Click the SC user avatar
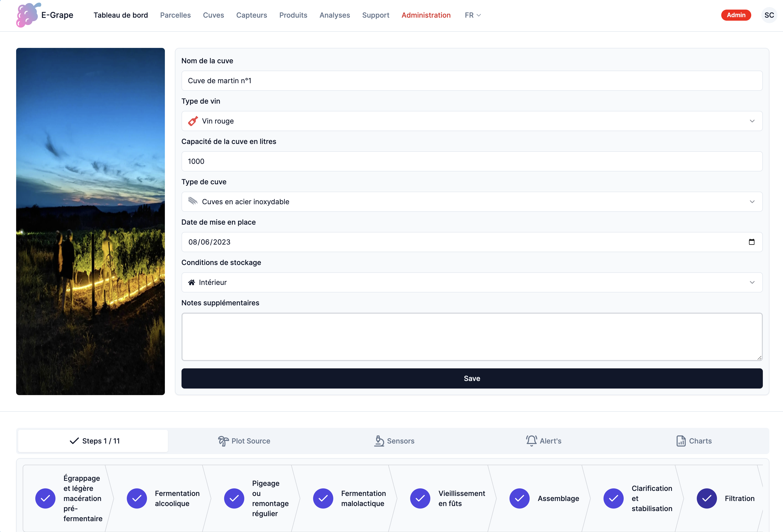 pos(769,15)
